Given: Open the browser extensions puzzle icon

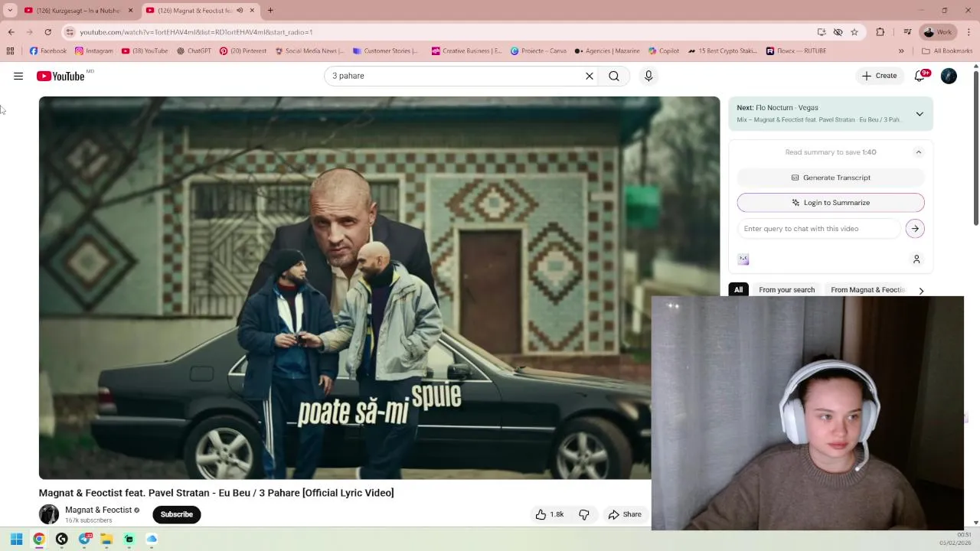Looking at the screenshot, I should coord(880,32).
